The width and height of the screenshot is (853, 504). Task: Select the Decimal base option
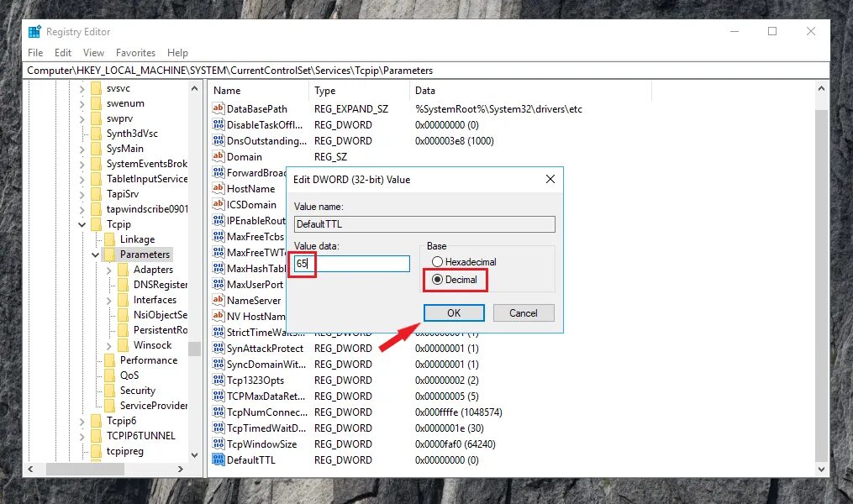pos(455,280)
